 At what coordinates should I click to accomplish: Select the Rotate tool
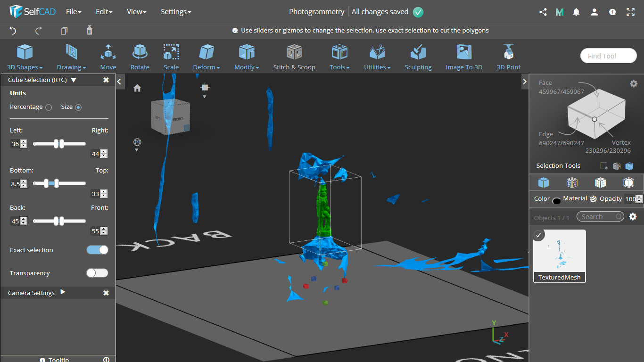(x=140, y=57)
